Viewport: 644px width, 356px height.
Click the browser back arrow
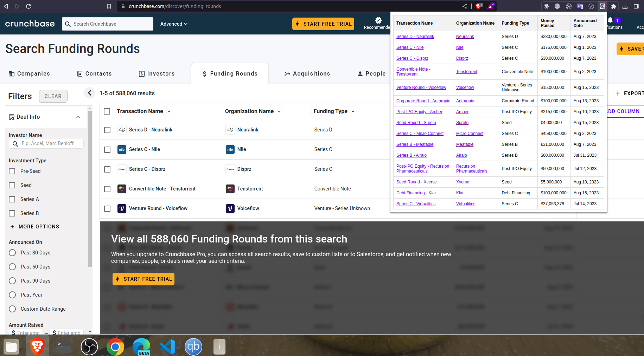6,6
